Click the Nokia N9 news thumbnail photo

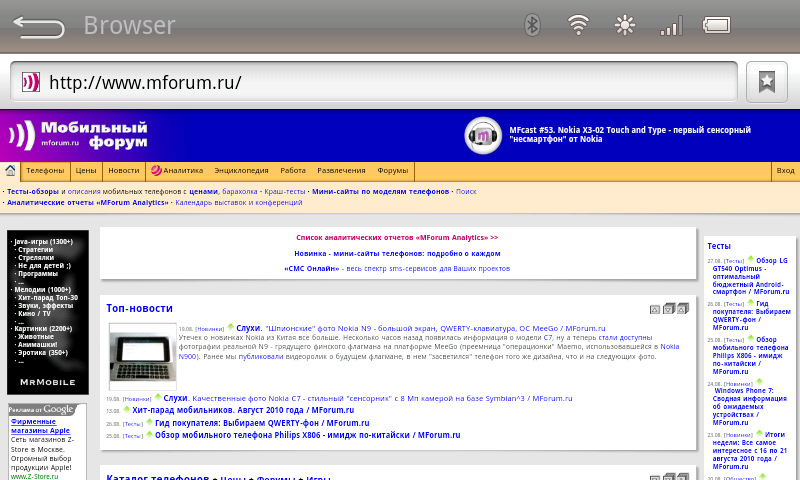coord(142,356)
